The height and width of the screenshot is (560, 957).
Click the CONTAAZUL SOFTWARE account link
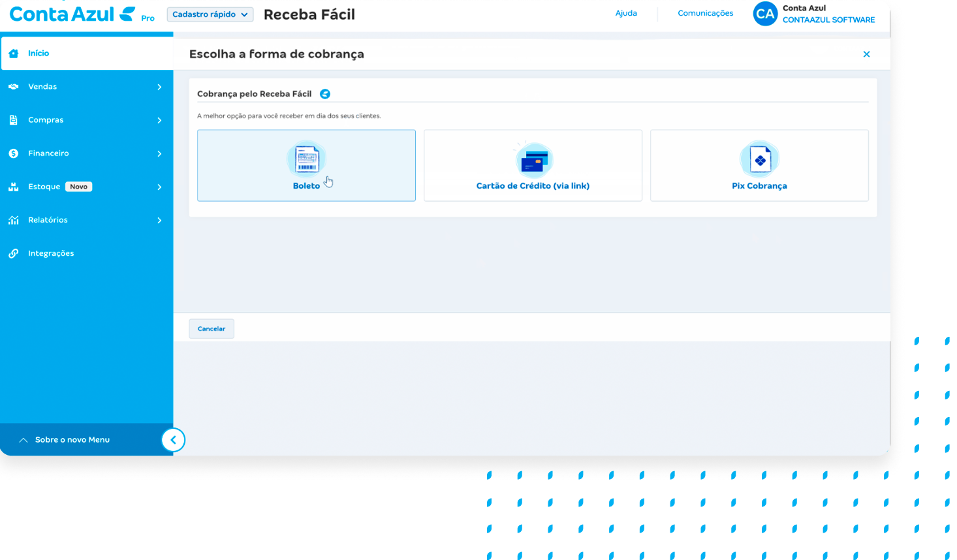(829, 20)
